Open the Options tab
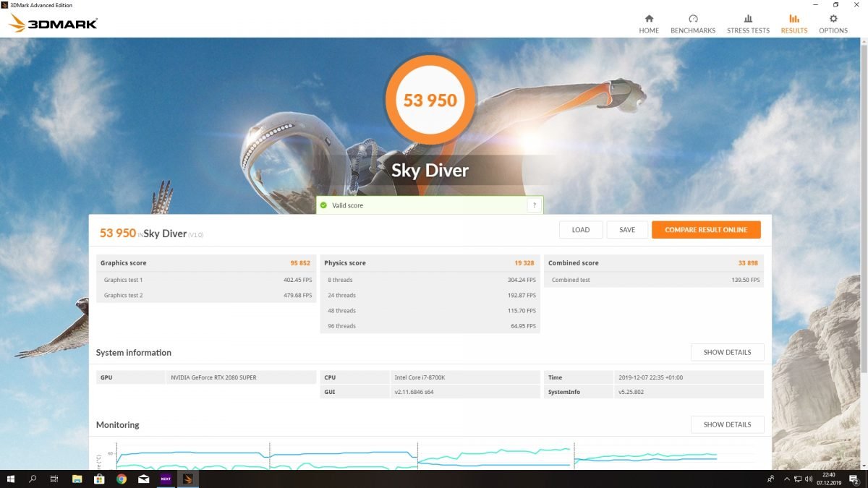 (833, 24)
